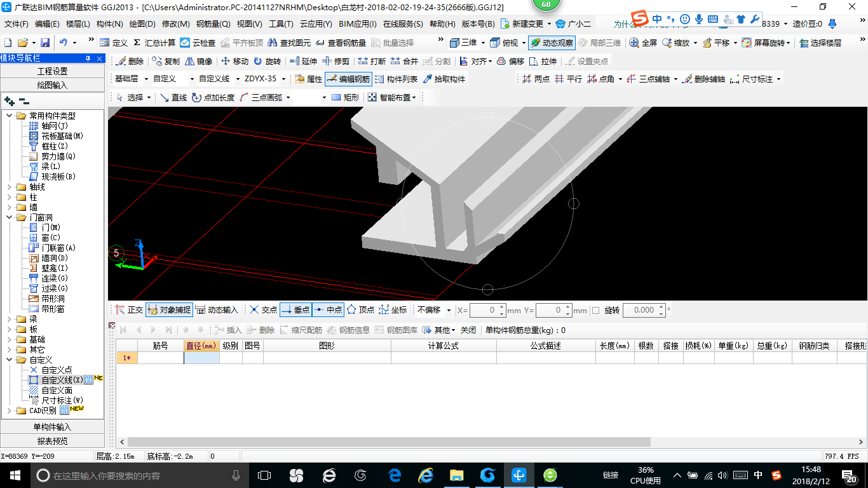Viewport: 868px width, 488px height.
Task: Select the 合并 merge tool
Action: (x=404, y=61)
